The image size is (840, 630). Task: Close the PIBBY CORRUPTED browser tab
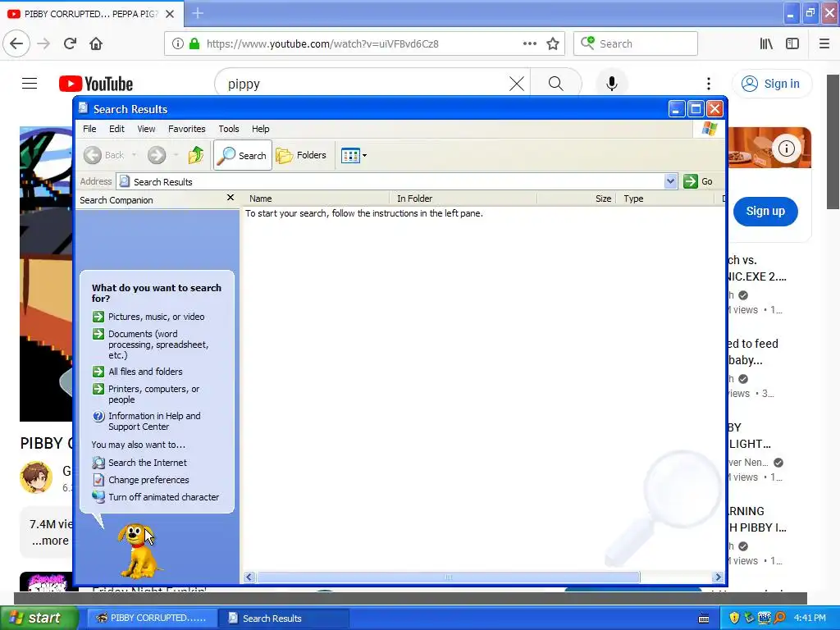point(170,14)
